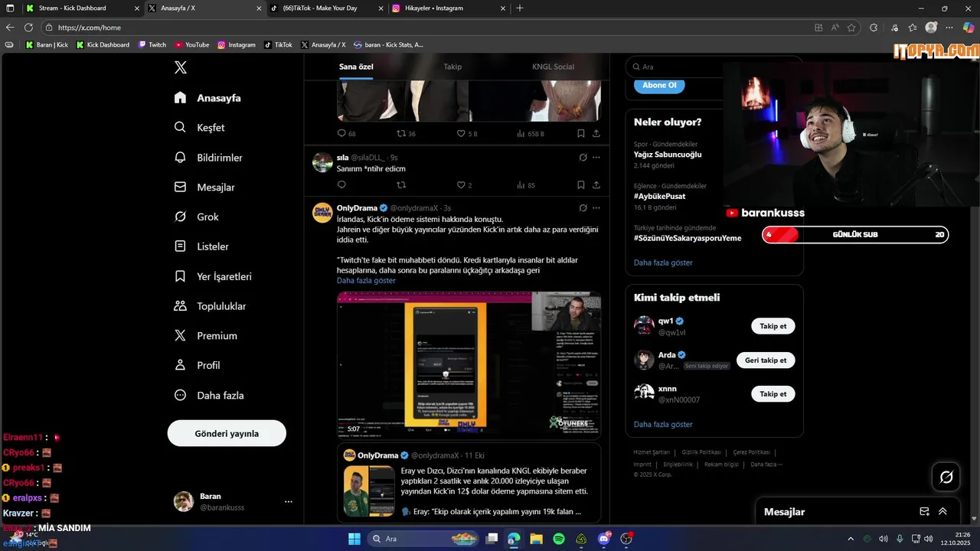Click the Abone Ol button
980x551 pixels.
(659, 85)
